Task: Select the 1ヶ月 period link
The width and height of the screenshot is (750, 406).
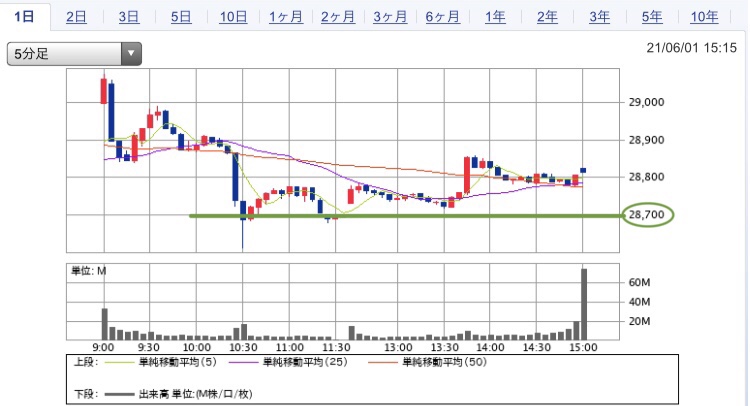Action: 286,17
